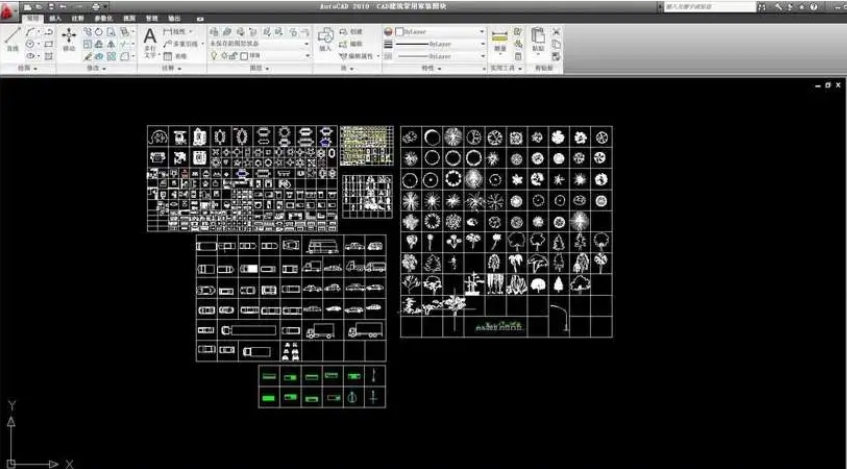
Task: Open the Output (输出) ribbon tab
Action: pos(174,18)
